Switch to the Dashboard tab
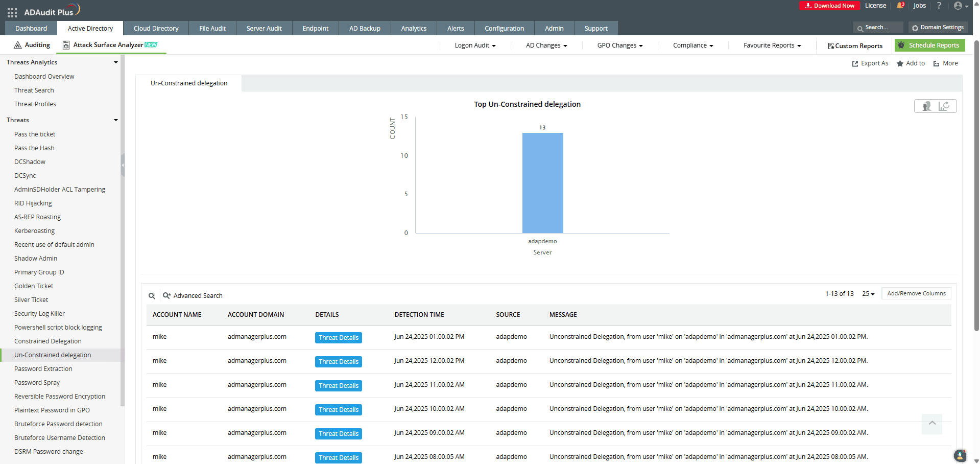Viewport: 980px width, 464px height. (x=31, y=28)
